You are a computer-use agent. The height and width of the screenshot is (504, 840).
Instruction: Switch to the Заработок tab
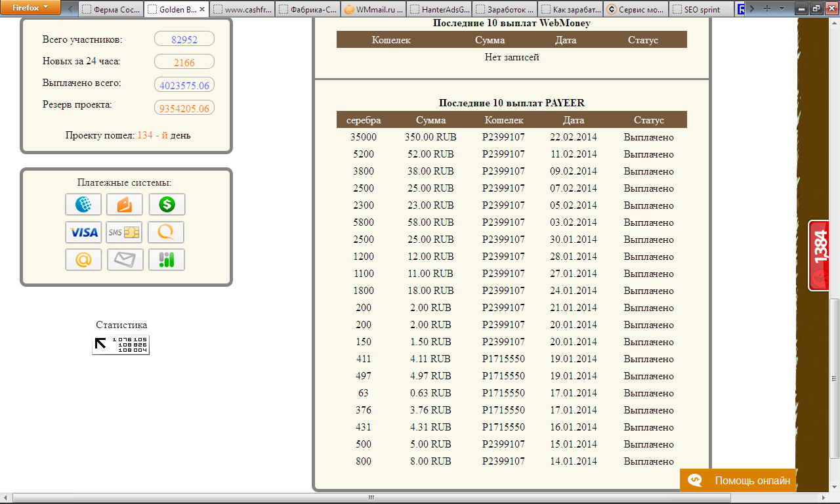coord(504,10)
